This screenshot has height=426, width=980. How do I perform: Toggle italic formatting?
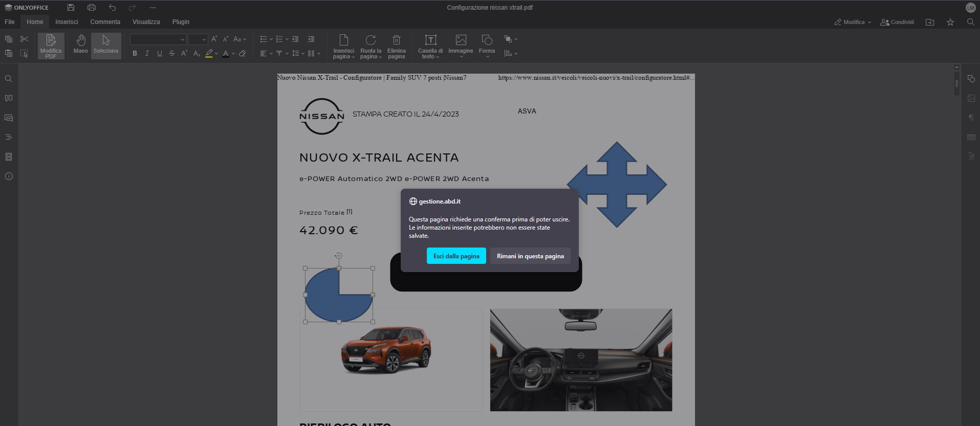click(x=147, y=53)
